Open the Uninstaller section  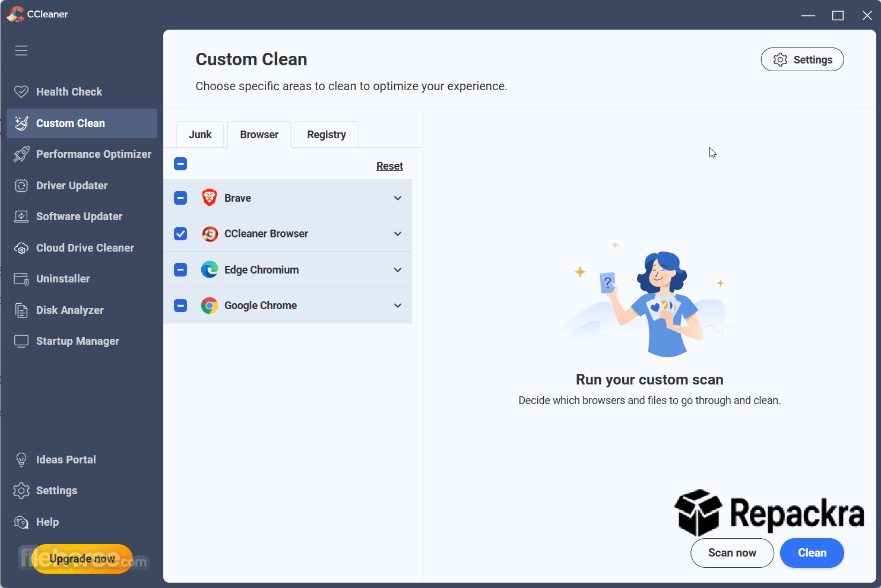coord(82,279)
